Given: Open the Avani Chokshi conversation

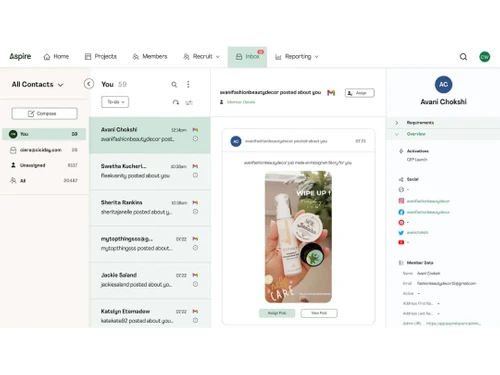Looking at the screenshot, I should tap(150, 135).
